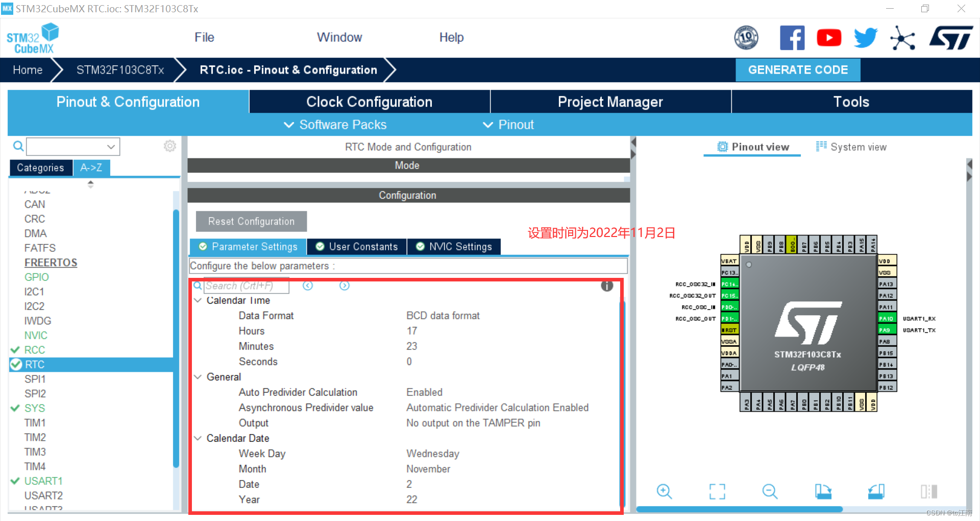Click the Month value November
This screenshot has height=521, width=980.
[428, 469]
